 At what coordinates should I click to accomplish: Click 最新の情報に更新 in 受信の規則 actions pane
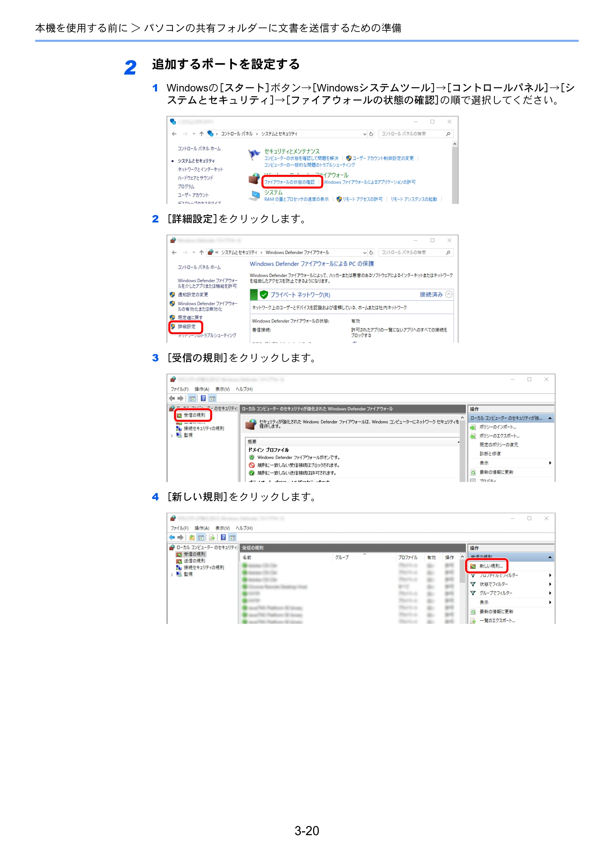496,612
